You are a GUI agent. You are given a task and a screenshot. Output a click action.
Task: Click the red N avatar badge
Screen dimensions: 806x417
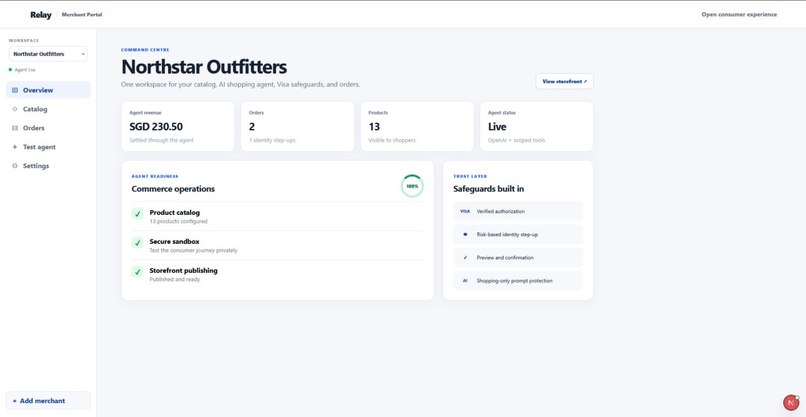[x=791, y=403]
